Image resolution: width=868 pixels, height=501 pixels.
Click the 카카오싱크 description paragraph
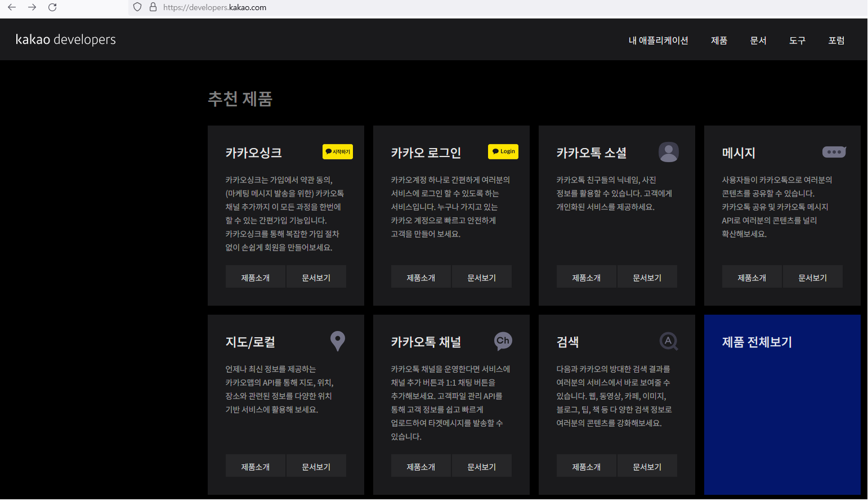[285, 214]
